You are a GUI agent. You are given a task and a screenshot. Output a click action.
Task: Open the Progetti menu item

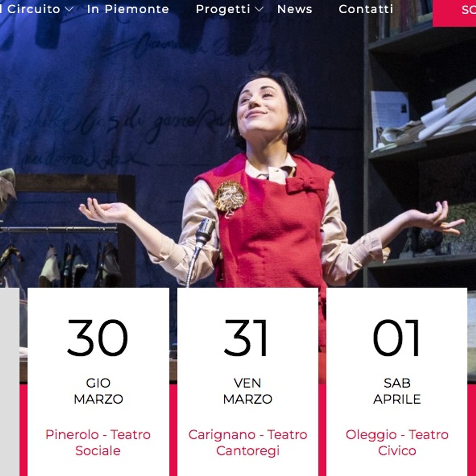(x=223, y=9)
